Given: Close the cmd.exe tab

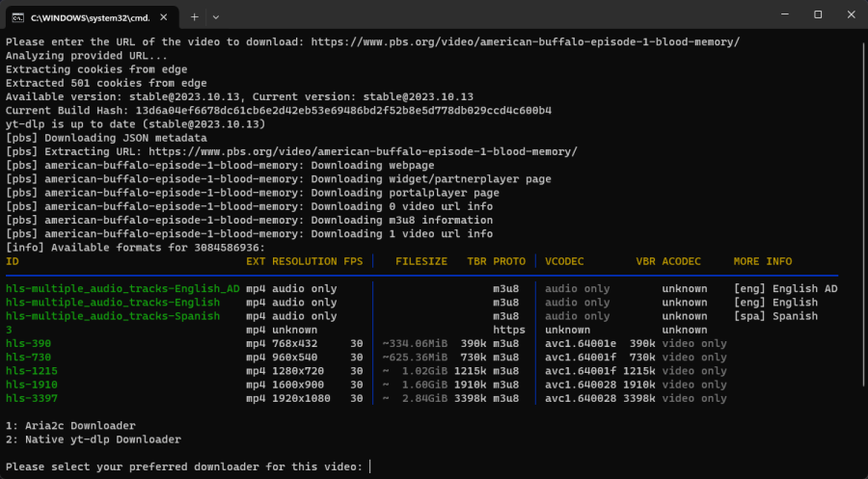Looking at the screenshot, I should coord(164,17).
